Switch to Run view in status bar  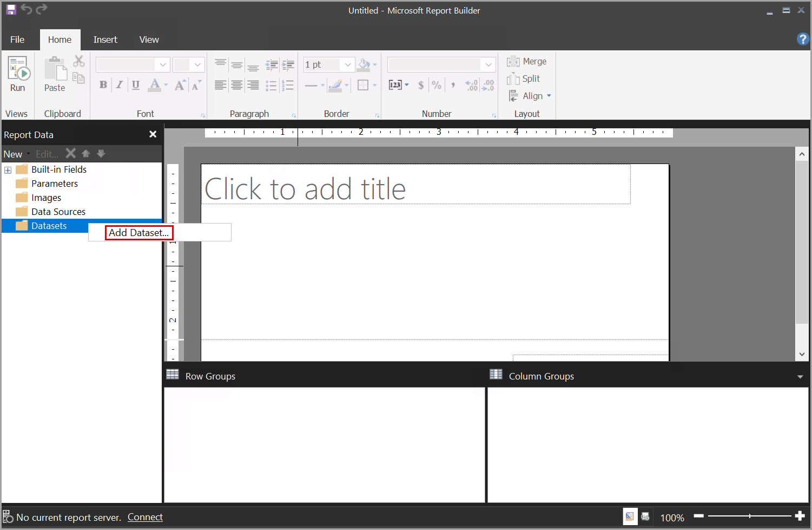pos(645,516)
